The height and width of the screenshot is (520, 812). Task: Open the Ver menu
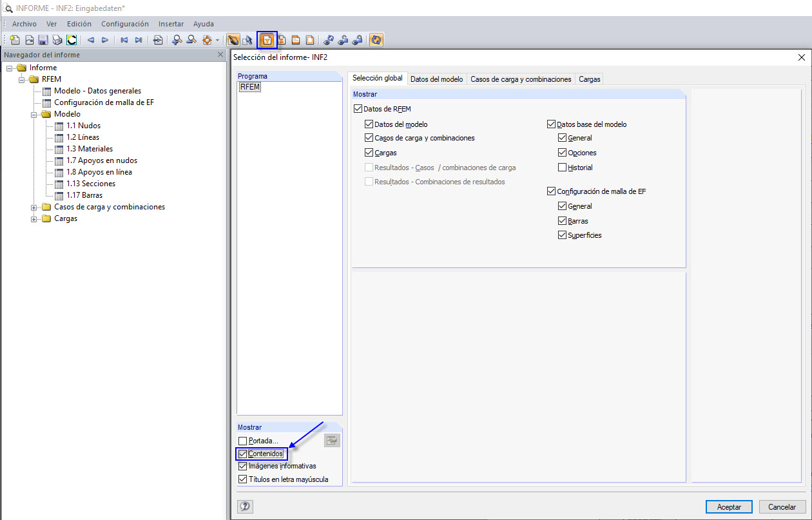click(52, 24)
